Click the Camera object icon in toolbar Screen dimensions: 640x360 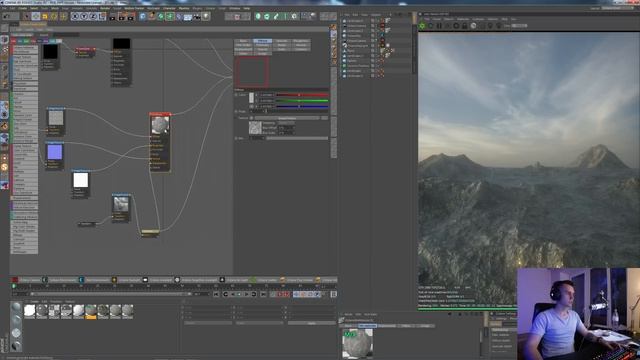[197, 16]
